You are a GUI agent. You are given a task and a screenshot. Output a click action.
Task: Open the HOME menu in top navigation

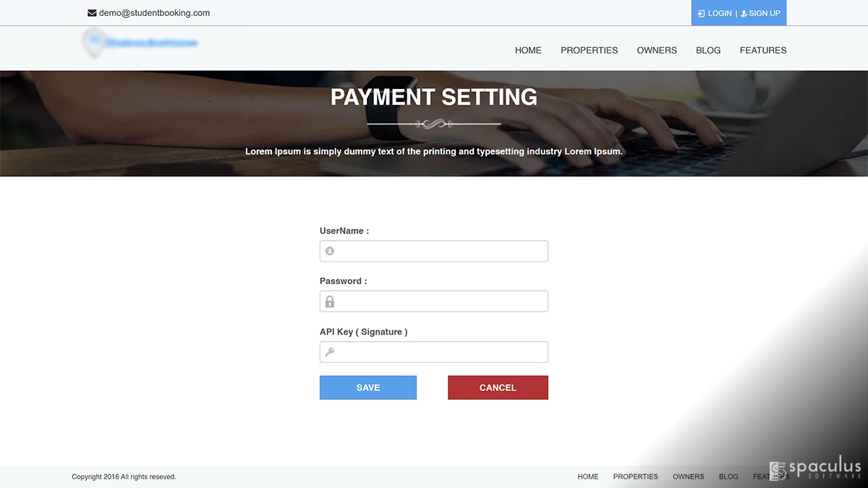[x=528, y=51]
